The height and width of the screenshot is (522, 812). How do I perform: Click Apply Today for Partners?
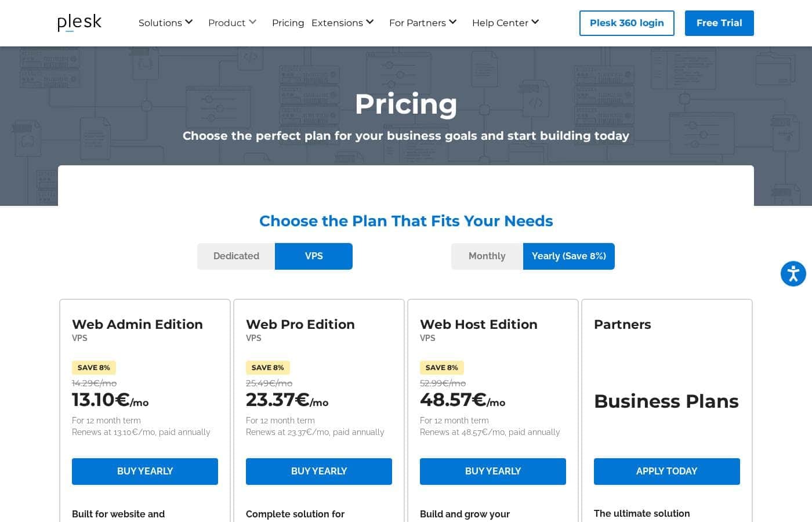[x=667, y=472]
